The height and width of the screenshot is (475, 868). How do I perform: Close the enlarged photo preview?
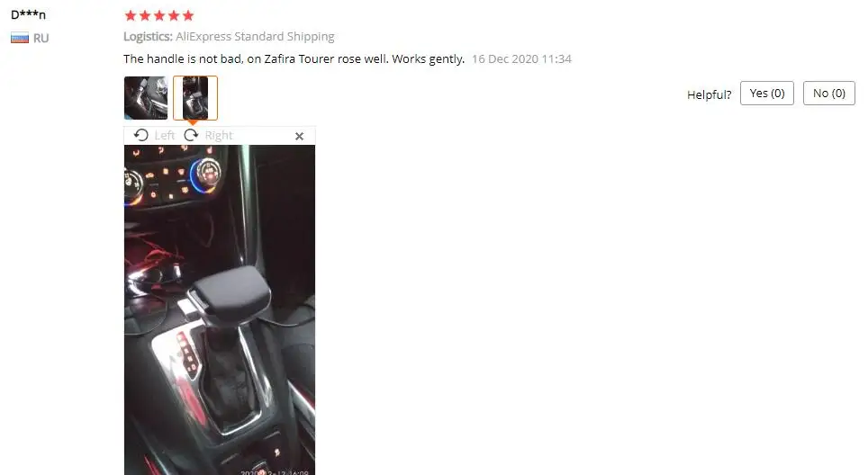tap(300, 136)
